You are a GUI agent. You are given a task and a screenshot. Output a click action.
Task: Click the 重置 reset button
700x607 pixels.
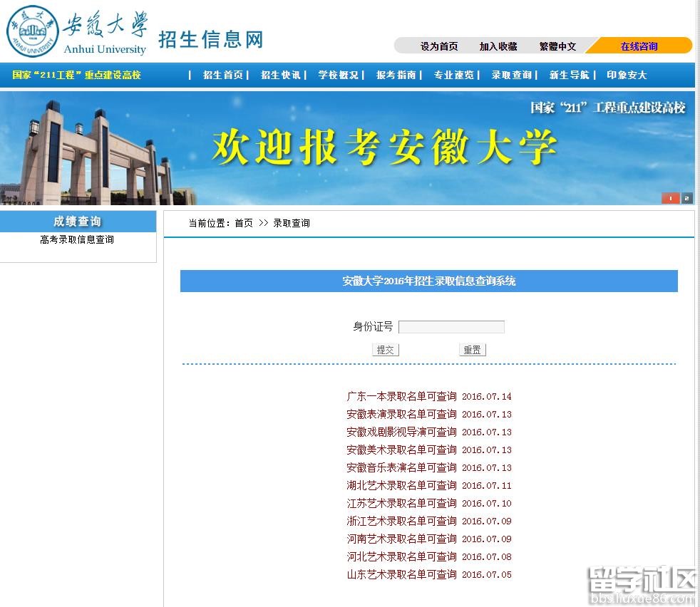point(473,350)
